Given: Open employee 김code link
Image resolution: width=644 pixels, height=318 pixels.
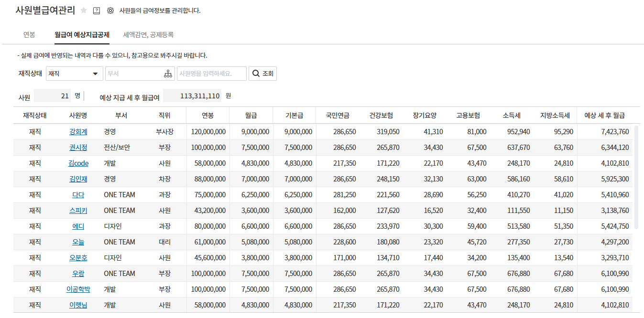Looking at the screenshot, I should click(78, 163).
